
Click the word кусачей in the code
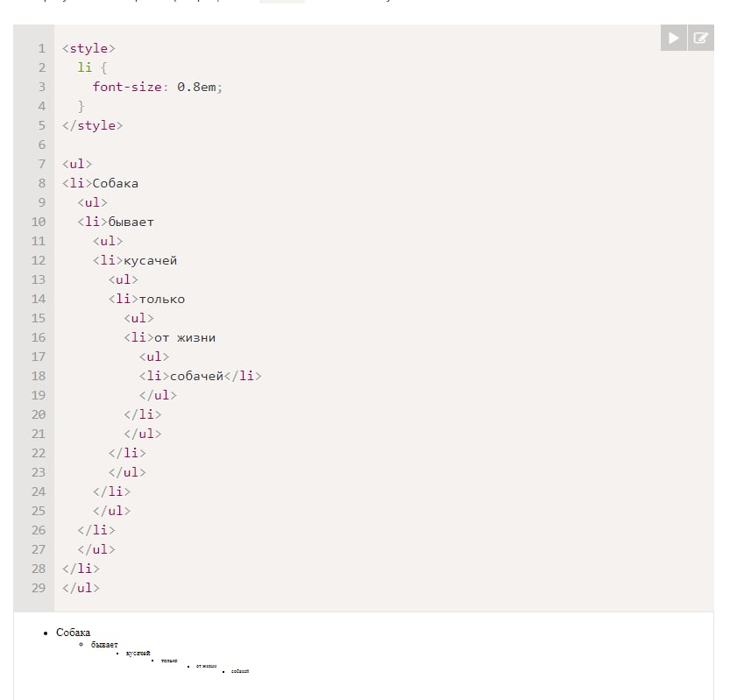(151, 260)
